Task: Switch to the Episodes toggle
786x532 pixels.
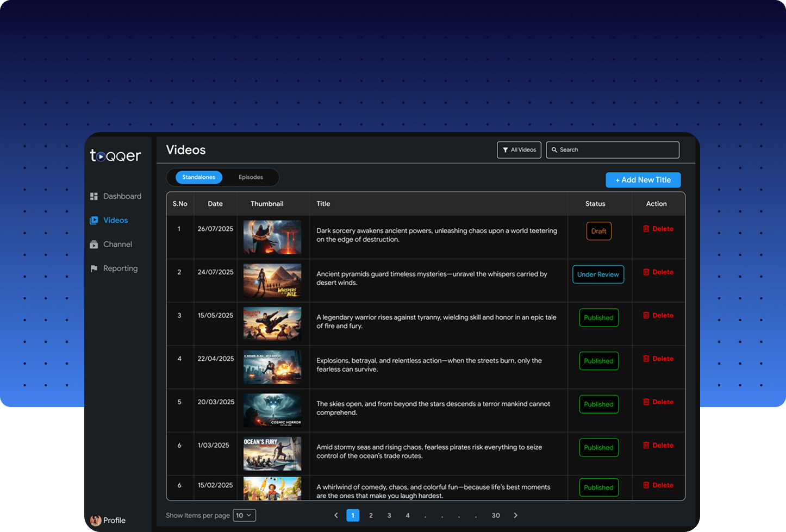Action: pos(251,177)
